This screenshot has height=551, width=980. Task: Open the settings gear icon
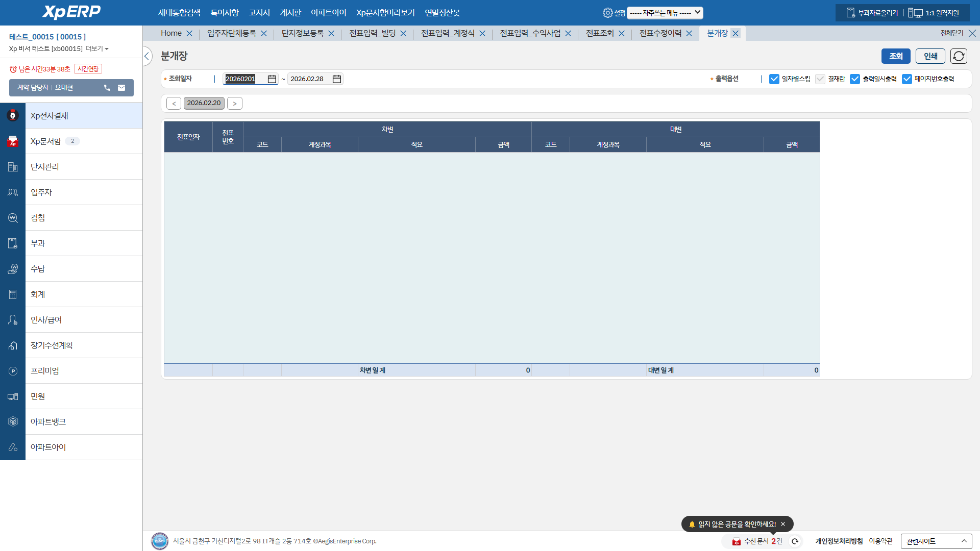pyautogui.click(x=607, y=13)
